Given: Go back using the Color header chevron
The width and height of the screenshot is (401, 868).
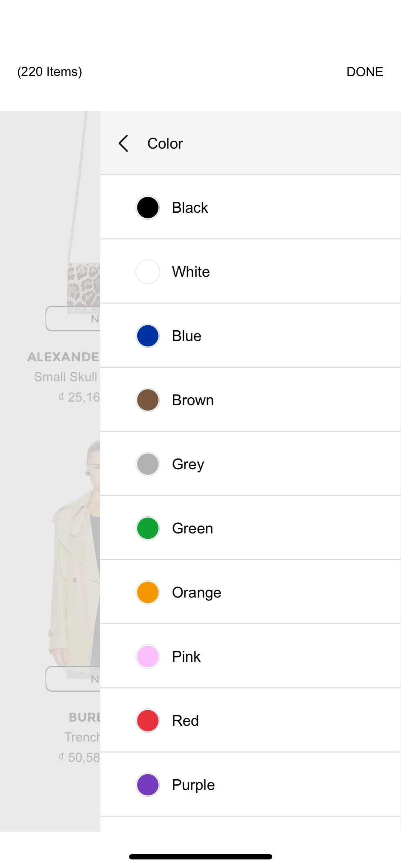Looking at the screenshot, I should click(x=123, y=143).
